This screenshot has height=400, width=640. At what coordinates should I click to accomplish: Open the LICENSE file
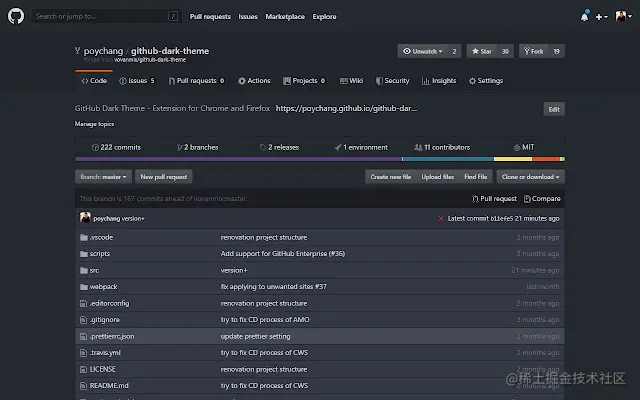(x=102, y=369)
